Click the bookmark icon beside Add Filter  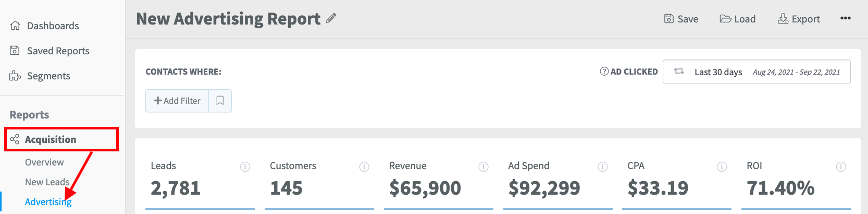tap(220, 101)
